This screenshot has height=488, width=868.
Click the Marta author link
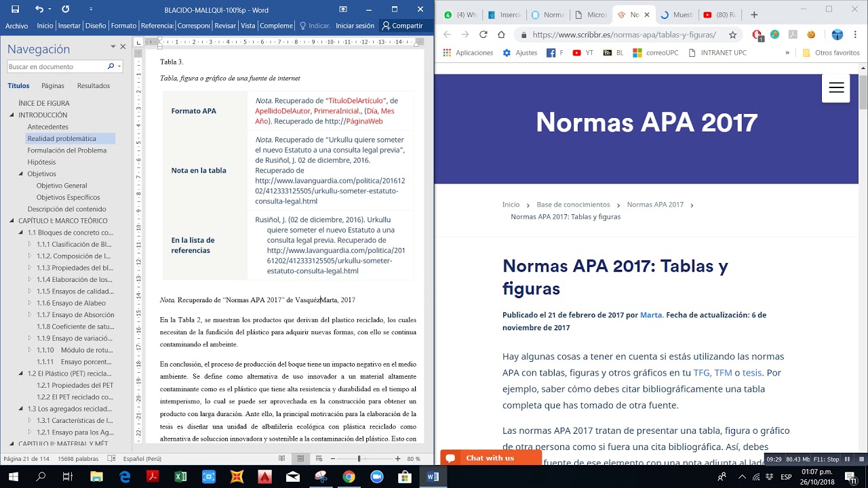(651, 315)
